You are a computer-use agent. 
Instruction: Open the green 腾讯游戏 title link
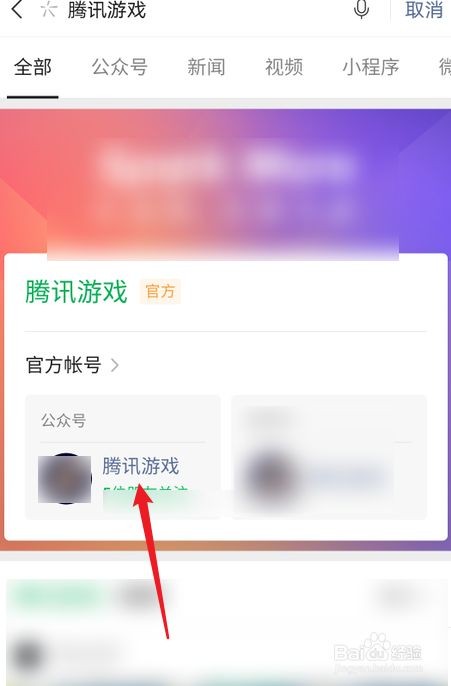[x=76, y=291]
